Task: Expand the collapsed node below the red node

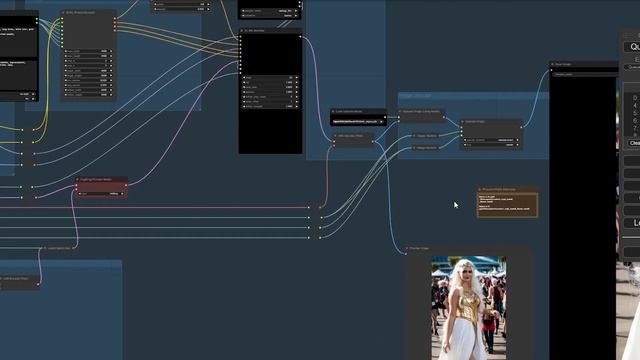Action: pos(45,248)
